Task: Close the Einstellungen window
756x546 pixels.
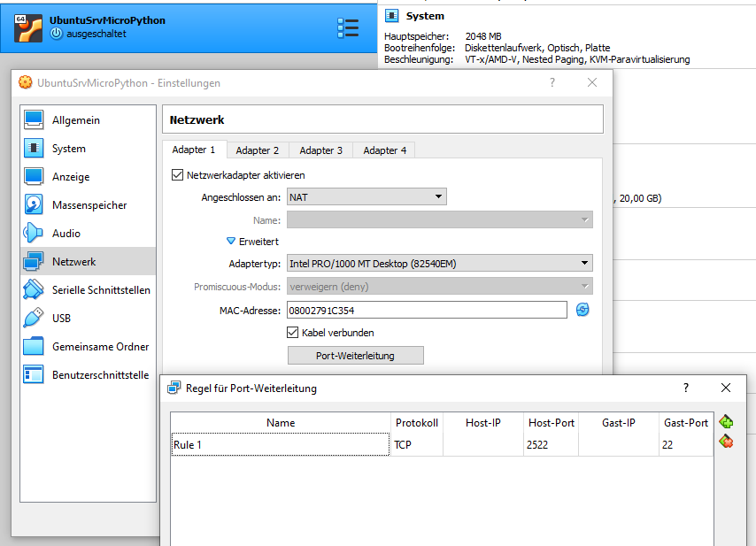Action: [592, 82]
